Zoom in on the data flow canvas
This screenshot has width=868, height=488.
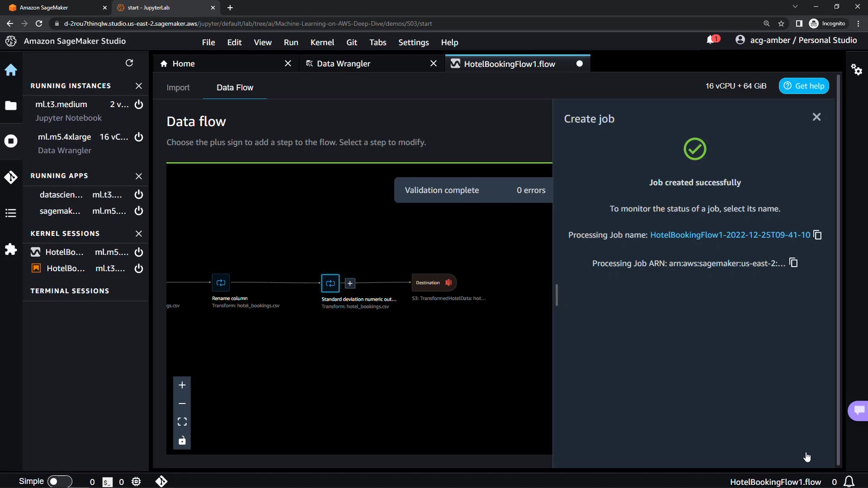(x=182, y=385)
